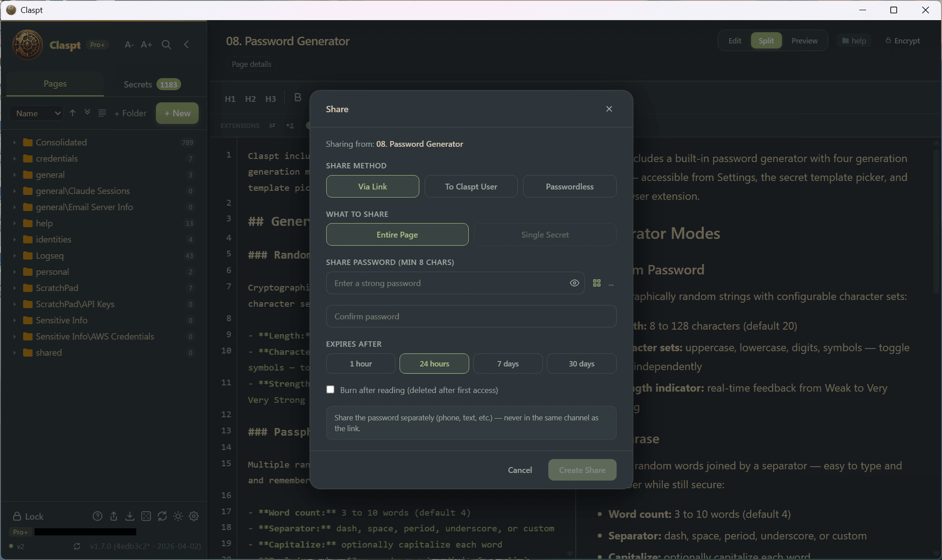Collapse the sidebar using left chevron
Image resolution: width=942 pixels, height=560 pixels.
click(x=186, y=45)
